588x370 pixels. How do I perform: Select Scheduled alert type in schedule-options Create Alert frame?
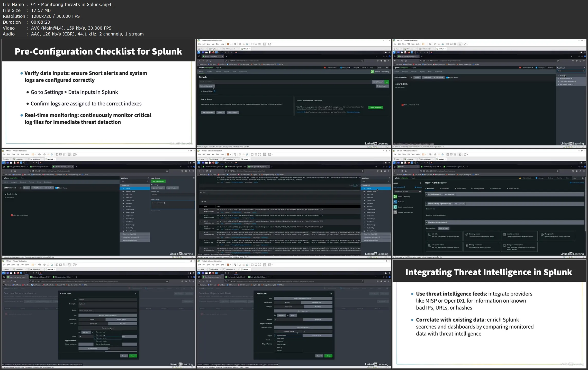93,324
